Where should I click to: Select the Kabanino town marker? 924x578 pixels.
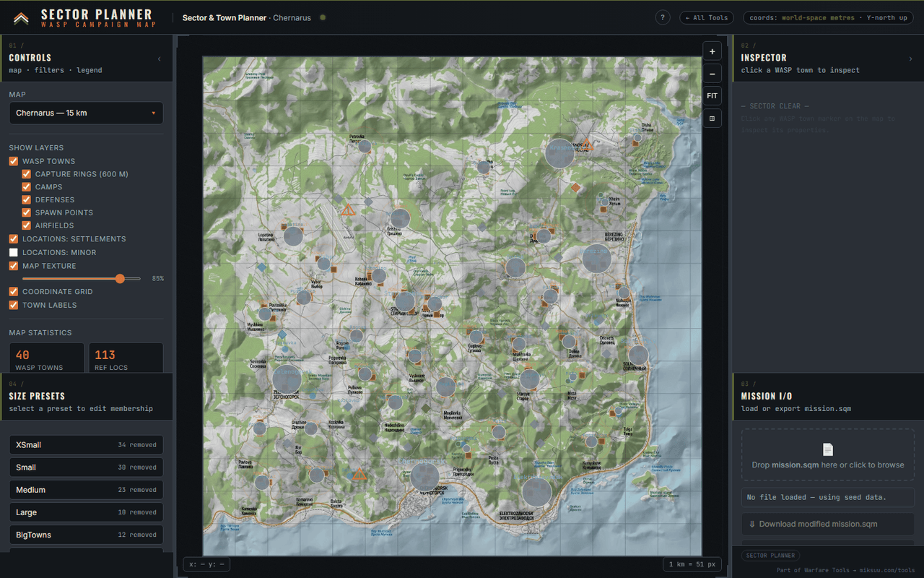point(378,276)
